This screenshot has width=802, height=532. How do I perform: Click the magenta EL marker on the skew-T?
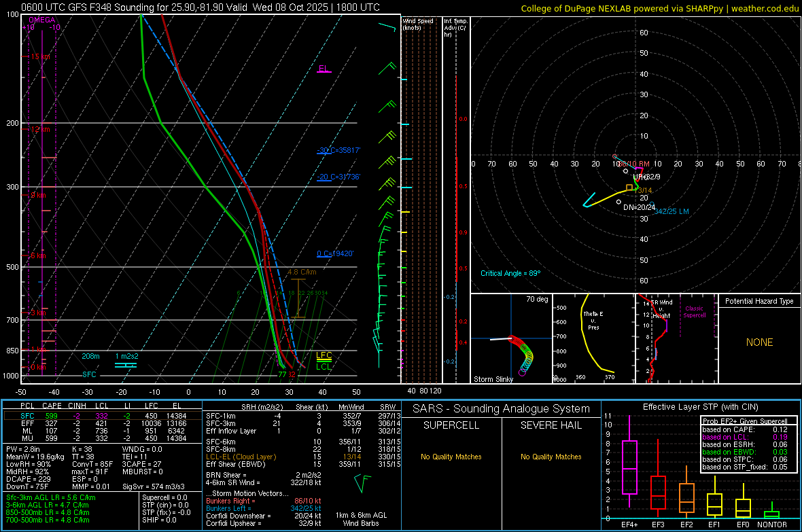tap(324, 69)
